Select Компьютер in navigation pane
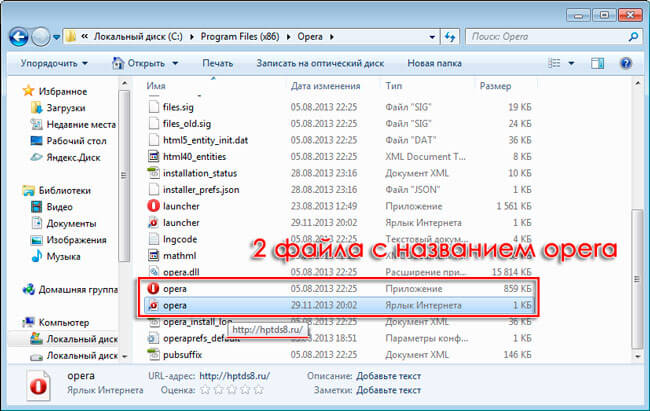Image resolution: width=650 pixels, height=411 pixels. click(63, 322)
